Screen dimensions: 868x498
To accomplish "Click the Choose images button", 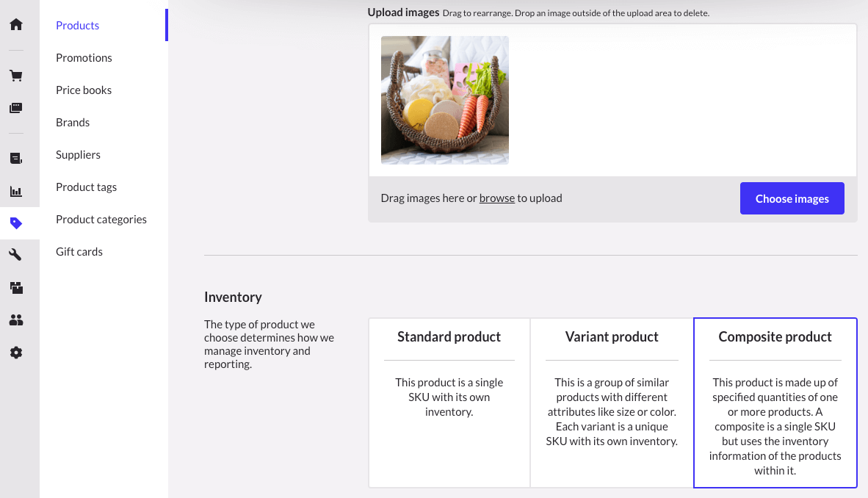I will tap(792, 199).
